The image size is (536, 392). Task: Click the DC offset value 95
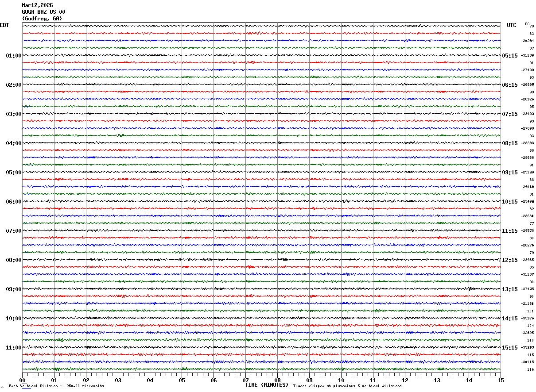pos(532,107)
